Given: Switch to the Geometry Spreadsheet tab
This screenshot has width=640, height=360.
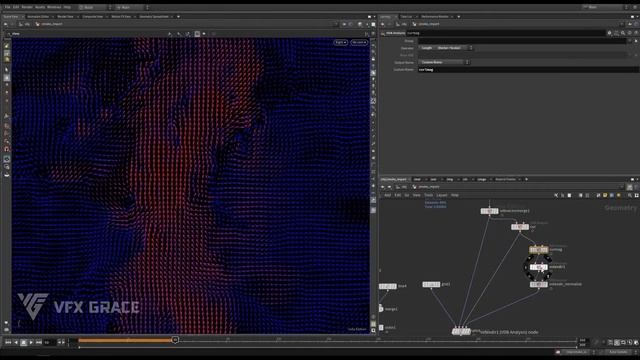Looking at the screenshot, I should pyautogui.click(x=154, y=17).
